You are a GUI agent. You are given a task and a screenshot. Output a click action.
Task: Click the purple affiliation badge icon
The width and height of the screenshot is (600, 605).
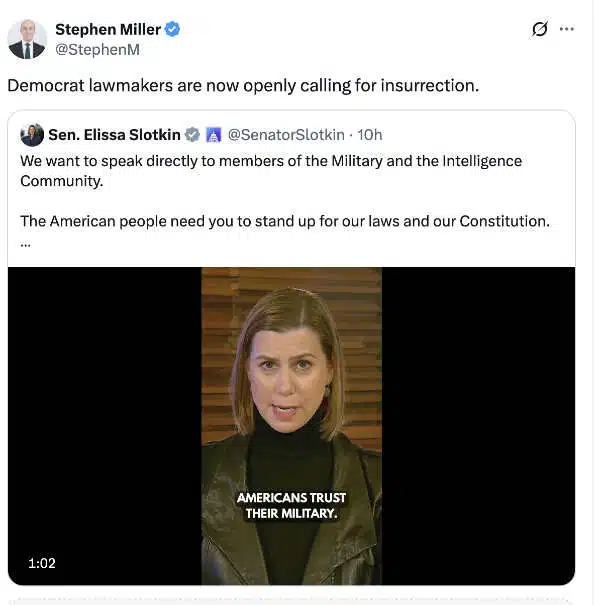point(213,135)
